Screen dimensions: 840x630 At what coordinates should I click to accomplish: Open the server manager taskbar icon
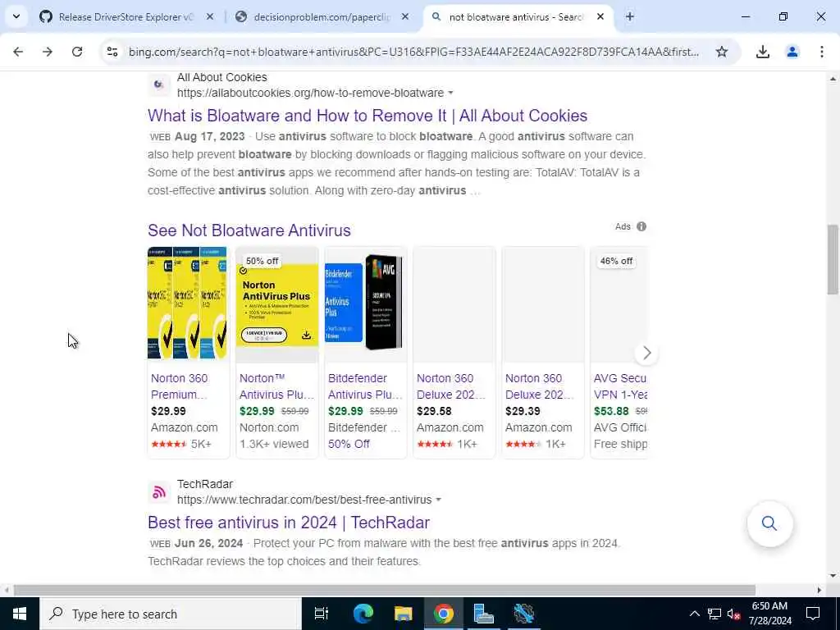(x=484, y=614)
